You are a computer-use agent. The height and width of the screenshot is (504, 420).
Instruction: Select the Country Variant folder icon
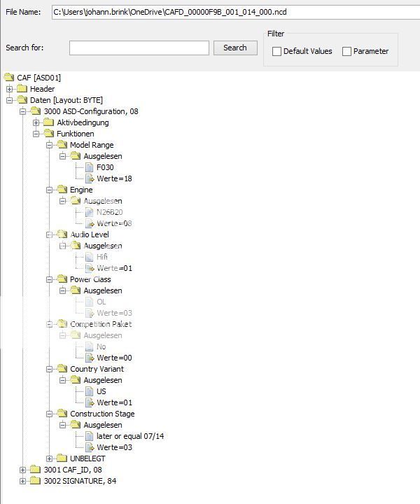tap(62, 369)
